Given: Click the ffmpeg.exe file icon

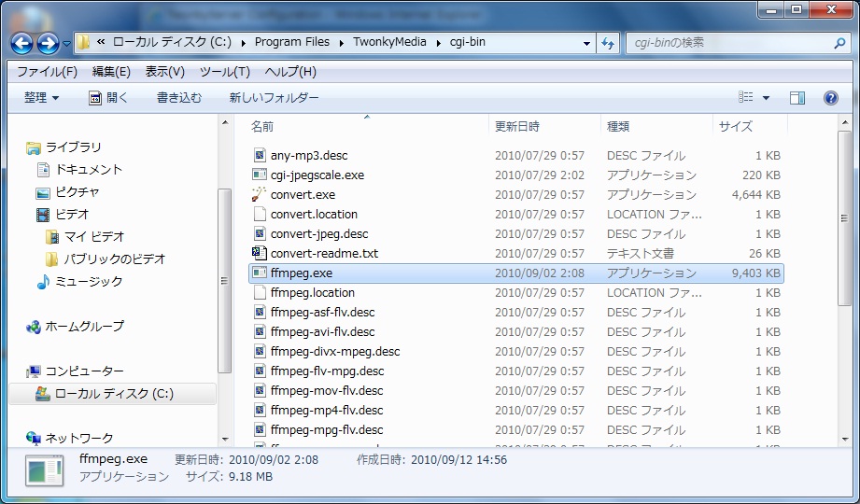Looking at the screenshot, I should tap(260, 273).
